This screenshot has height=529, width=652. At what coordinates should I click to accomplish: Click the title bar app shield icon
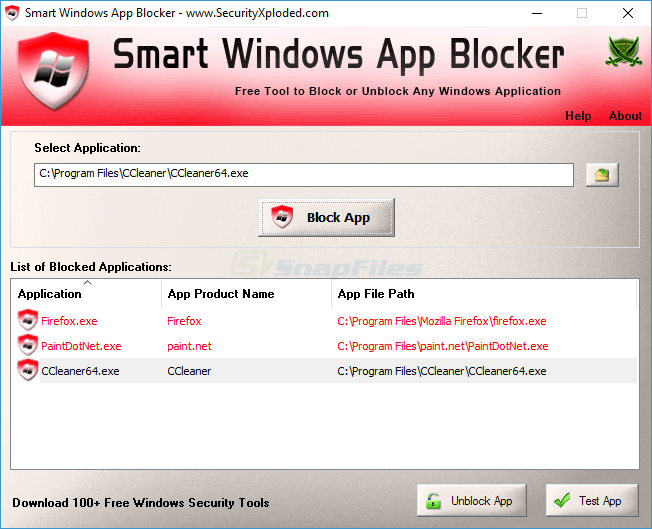pos(12,13)
